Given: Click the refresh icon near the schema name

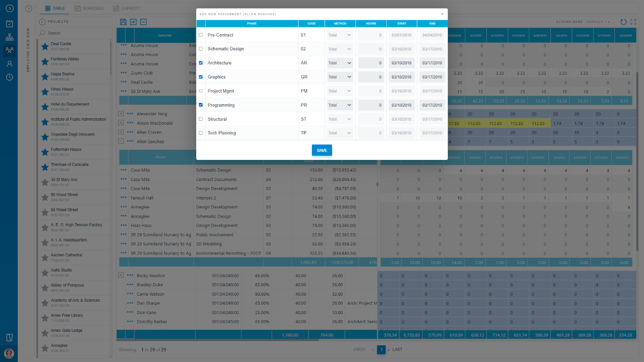Looking at the screenshot, I should (623, 22).
